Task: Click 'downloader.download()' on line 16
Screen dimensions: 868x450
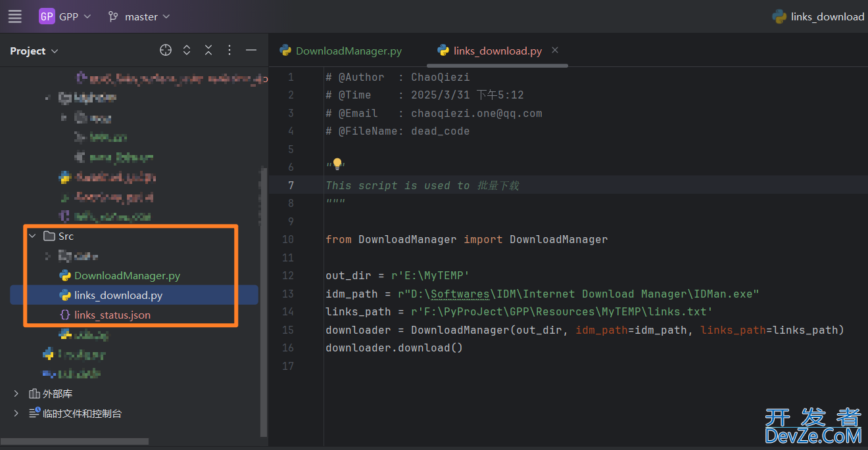Action: (x=394, y=348)
